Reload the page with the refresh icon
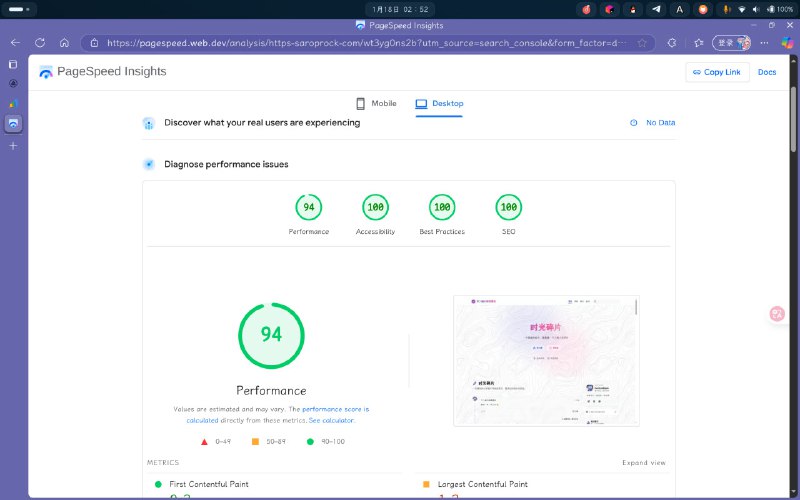Viewport: 800px width, 500px height. [40, 43]
